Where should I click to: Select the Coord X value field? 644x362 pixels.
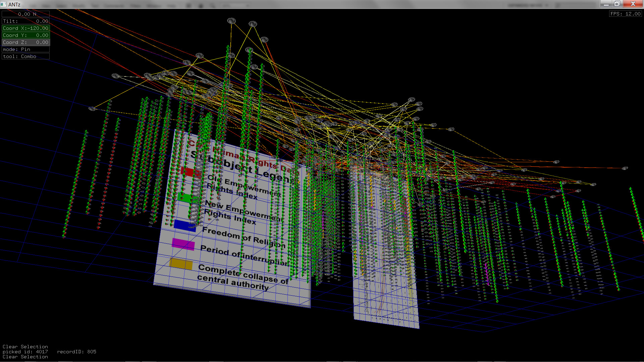point(25,28)
